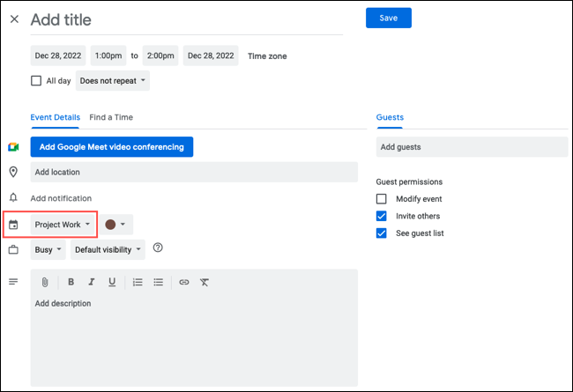
Task: Open the brown event color picker
Action: [115, 225]
